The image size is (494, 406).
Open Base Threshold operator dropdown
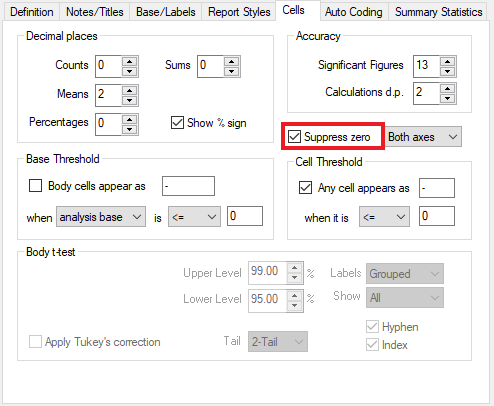click(x=194, y=217)
